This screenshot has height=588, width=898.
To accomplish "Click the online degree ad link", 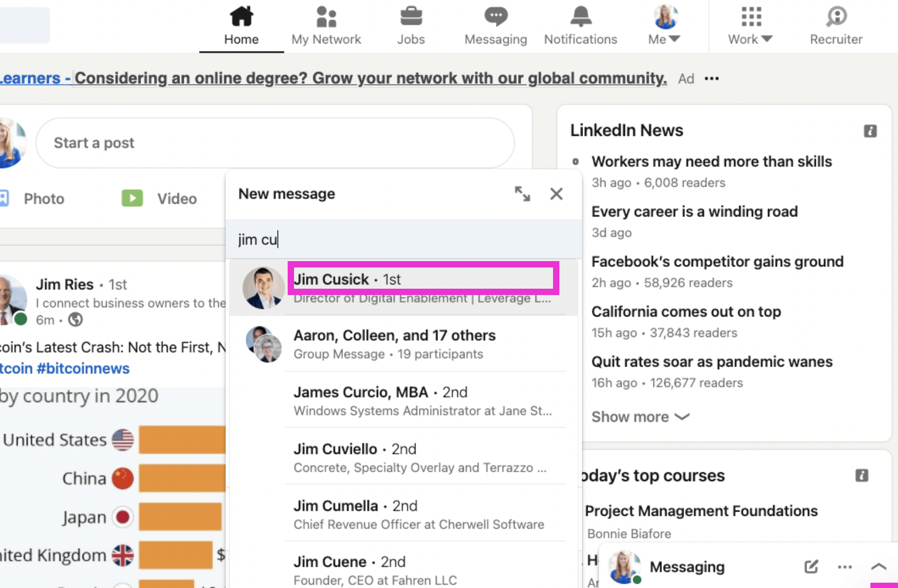I will [x=370, y=79].
